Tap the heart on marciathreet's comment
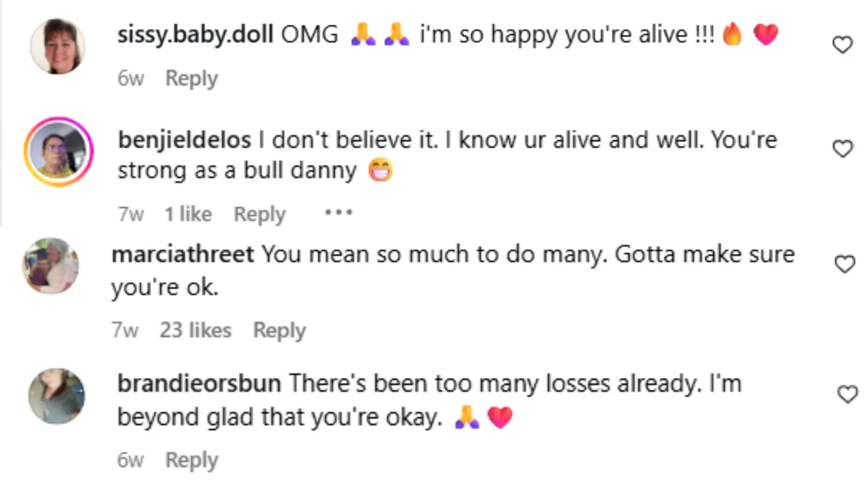 [844, 264]
